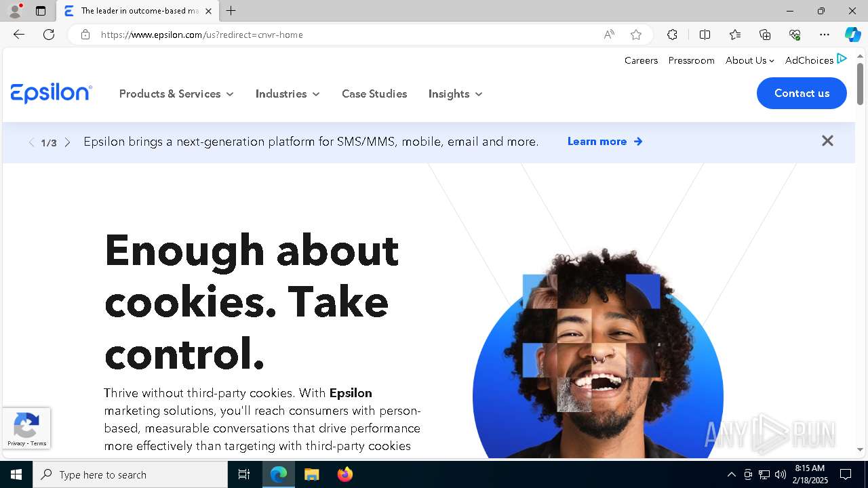The image size is (868, 488).
Task: Open the Collections icon
Action: pos(765,35)
